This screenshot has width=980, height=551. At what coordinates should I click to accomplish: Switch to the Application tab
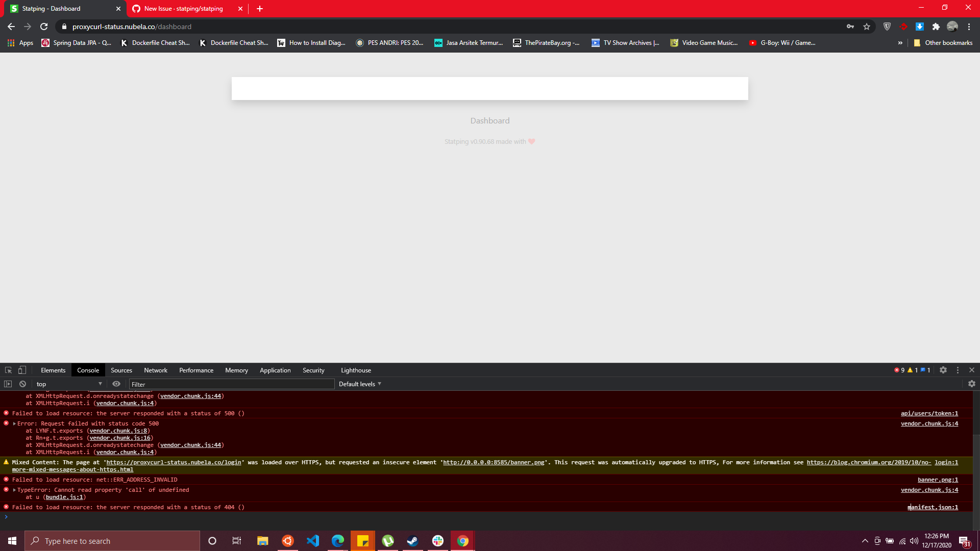(275, 370)
